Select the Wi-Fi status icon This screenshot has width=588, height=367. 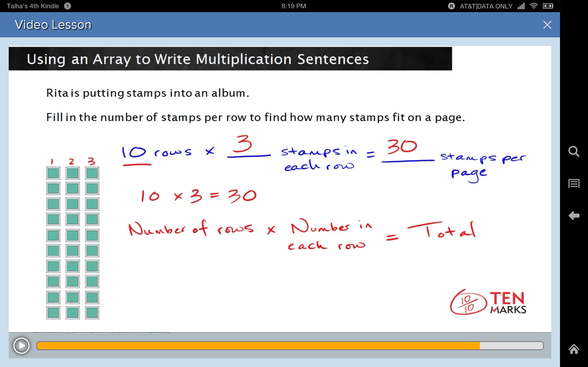534,6
